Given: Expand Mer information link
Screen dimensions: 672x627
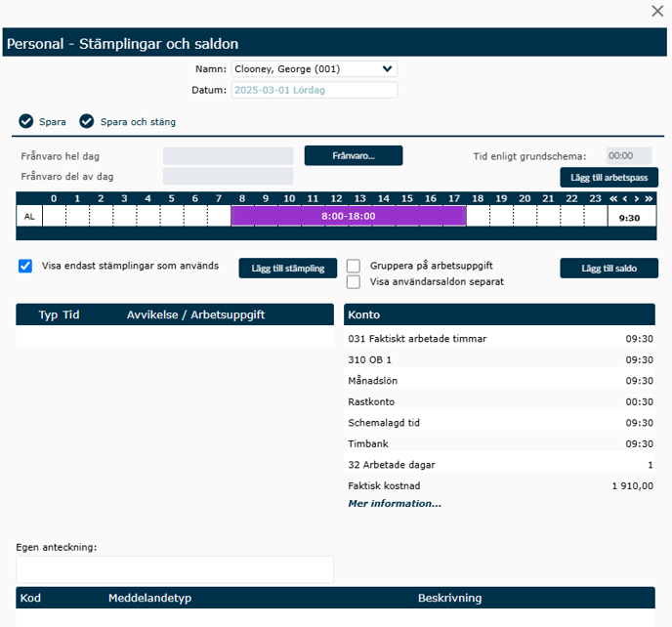Looking at the screenshot, I should point(395,504).
